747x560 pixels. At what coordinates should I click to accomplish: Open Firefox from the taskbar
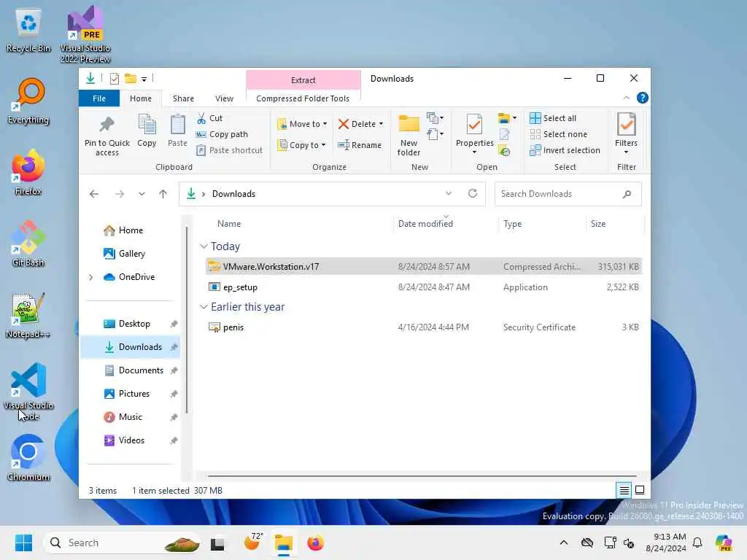click(x=315, y=542)
